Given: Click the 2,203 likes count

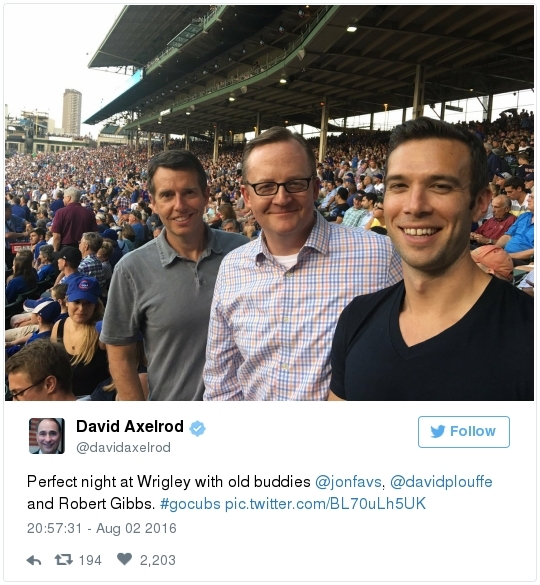Looking at the screenshot, I should pos(157,560).
